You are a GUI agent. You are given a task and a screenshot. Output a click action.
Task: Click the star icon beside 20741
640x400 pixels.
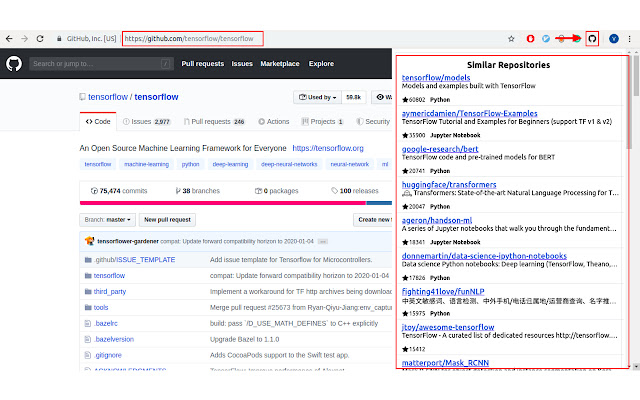[405, 171]
